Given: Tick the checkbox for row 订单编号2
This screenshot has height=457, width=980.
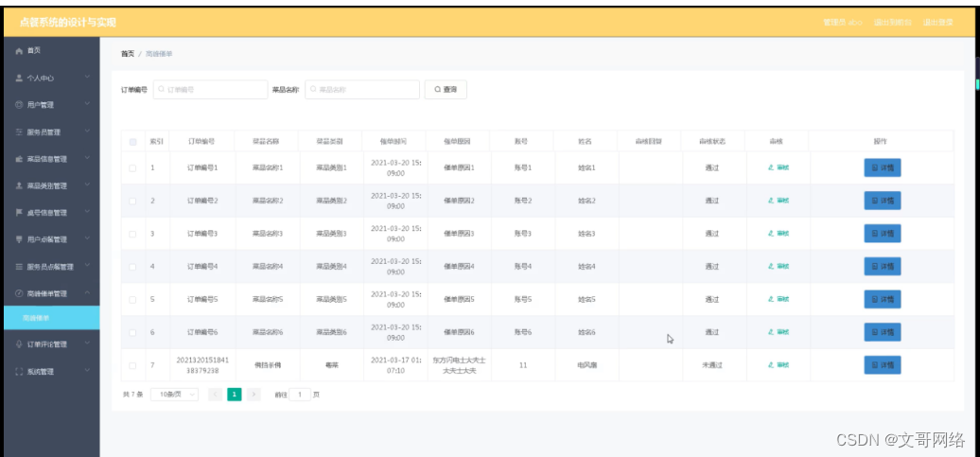Looking at the screenshot, I should (132, 201).
